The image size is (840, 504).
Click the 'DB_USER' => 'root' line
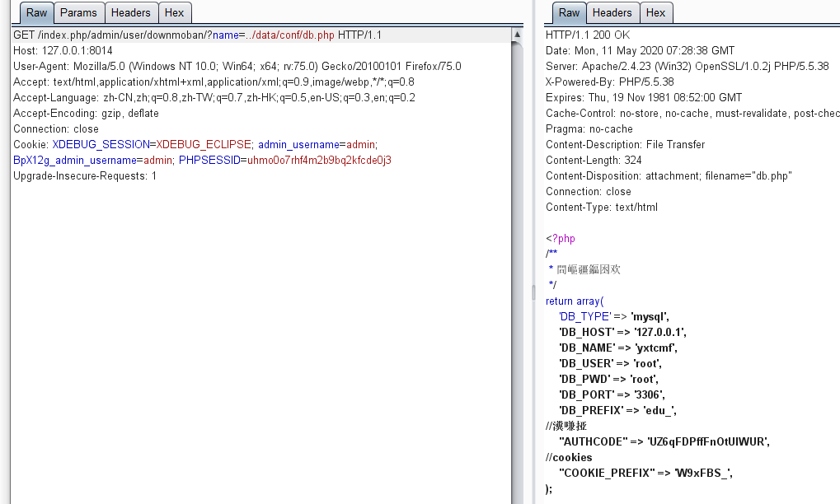pyautogui.click(x=610, y=364)
